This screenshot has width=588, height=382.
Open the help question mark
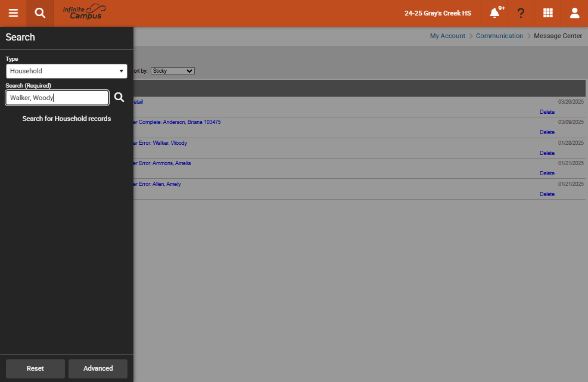tap(521, 13)
